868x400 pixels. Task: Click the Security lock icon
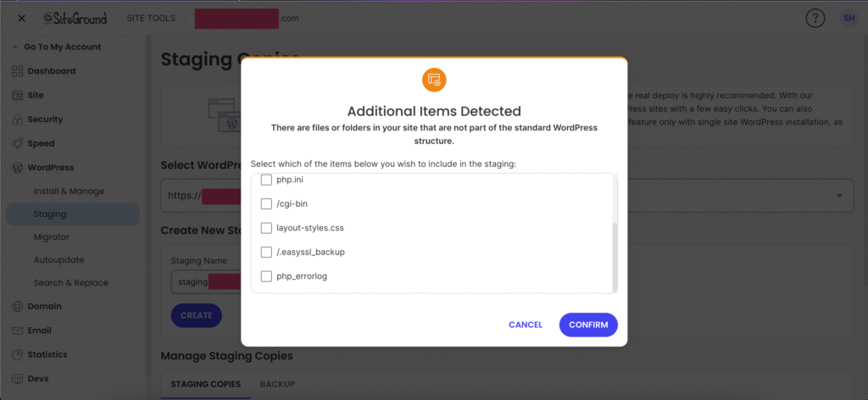coord(19,119)
